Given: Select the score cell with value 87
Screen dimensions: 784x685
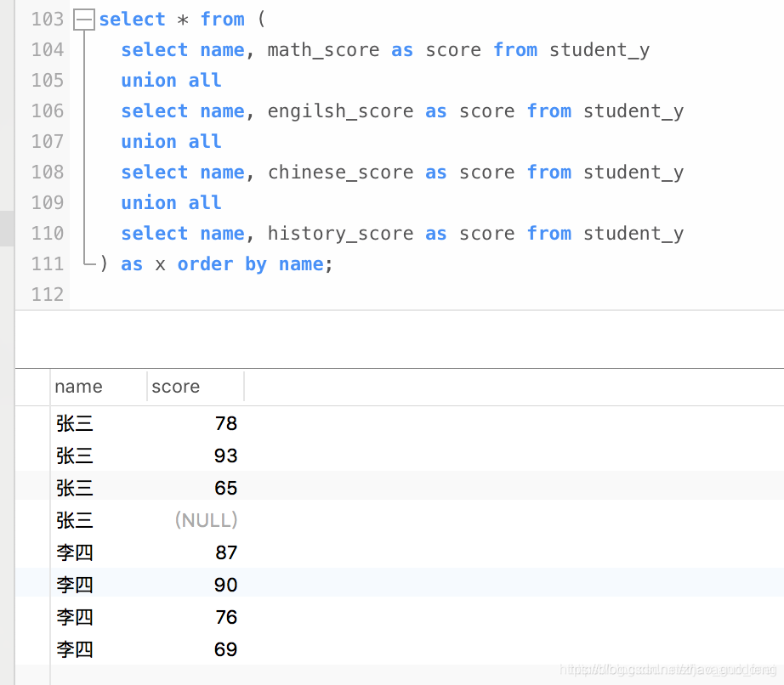Looking at the screenshot, I should [x=196, y=552].
